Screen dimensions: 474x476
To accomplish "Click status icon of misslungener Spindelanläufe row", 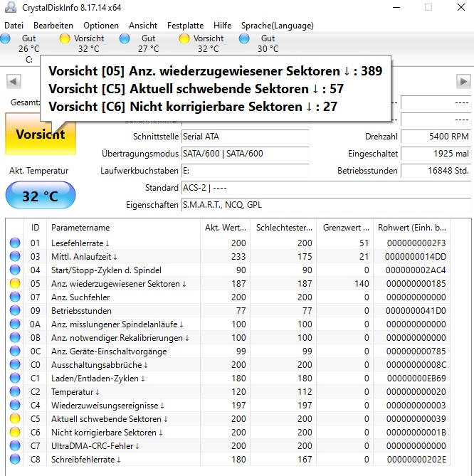I will (15, 324).
